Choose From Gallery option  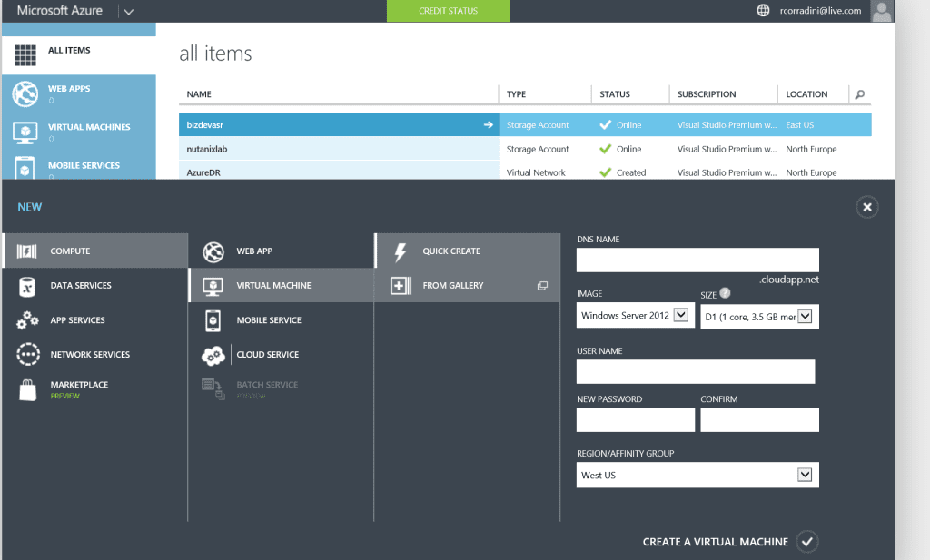(468, 285)
